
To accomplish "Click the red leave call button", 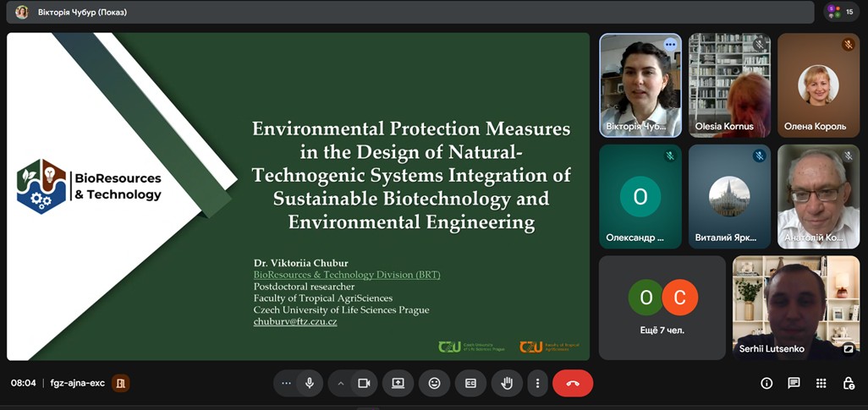I will [573, 383].
